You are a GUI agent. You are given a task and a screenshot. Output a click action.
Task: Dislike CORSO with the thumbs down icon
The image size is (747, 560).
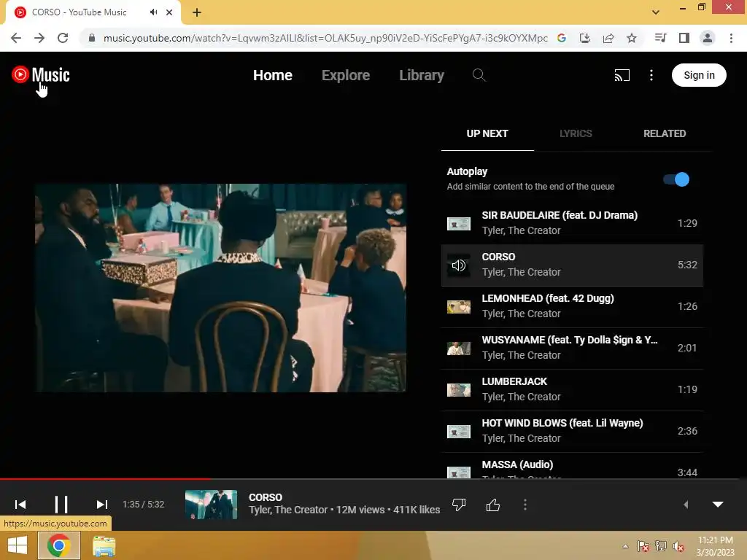click(x=459, y=505)
